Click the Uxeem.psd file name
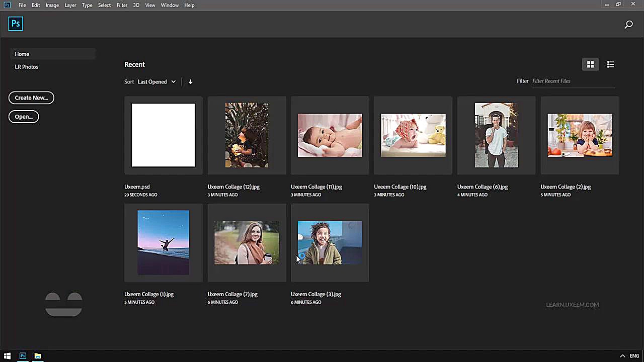The height and width of the screenshot is (362, 644). click(137, 187)
